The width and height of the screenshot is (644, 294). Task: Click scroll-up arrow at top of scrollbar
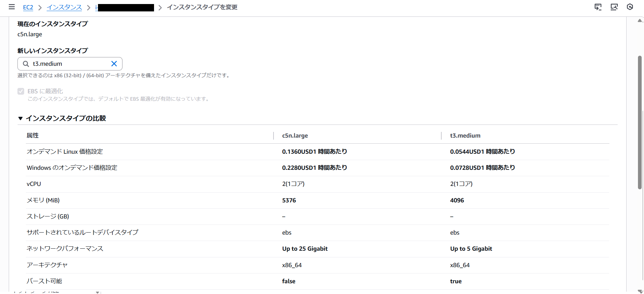click(640, 21)
